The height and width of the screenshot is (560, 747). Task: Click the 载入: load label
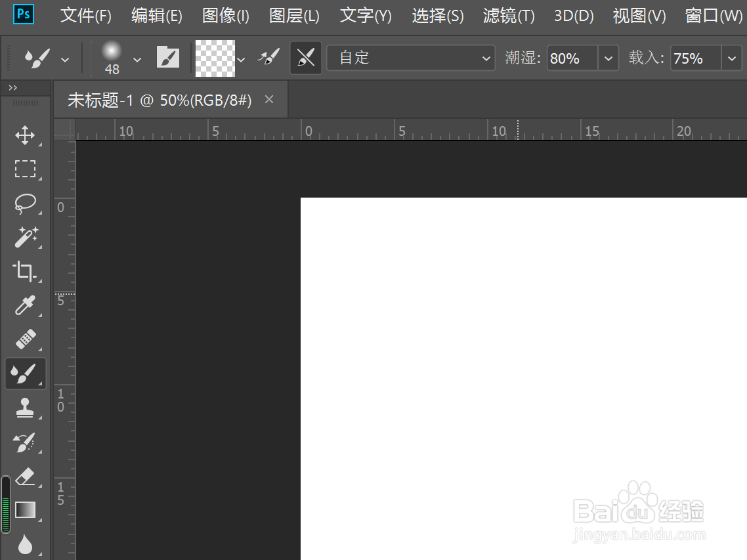click(x=646, y=58)
